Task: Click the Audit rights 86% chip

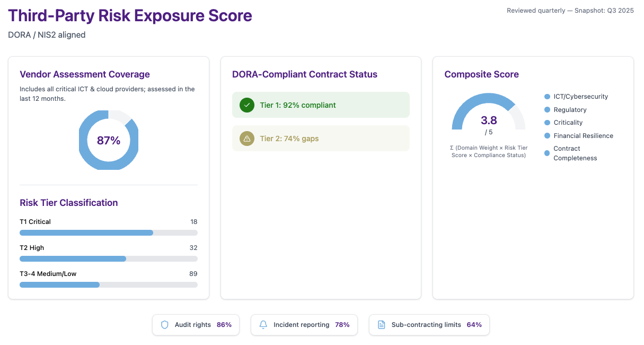Action: tap(196, 325)
